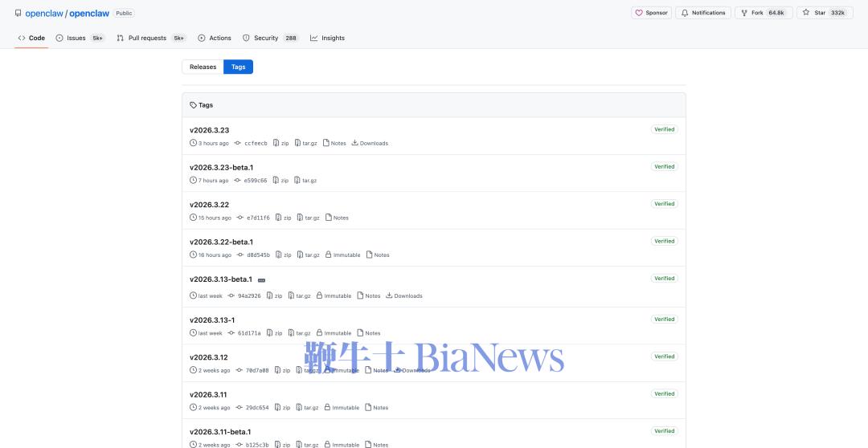868x448 pixels.
Task: Switch to the Pull requests tab
Action: tap(147, 38)
